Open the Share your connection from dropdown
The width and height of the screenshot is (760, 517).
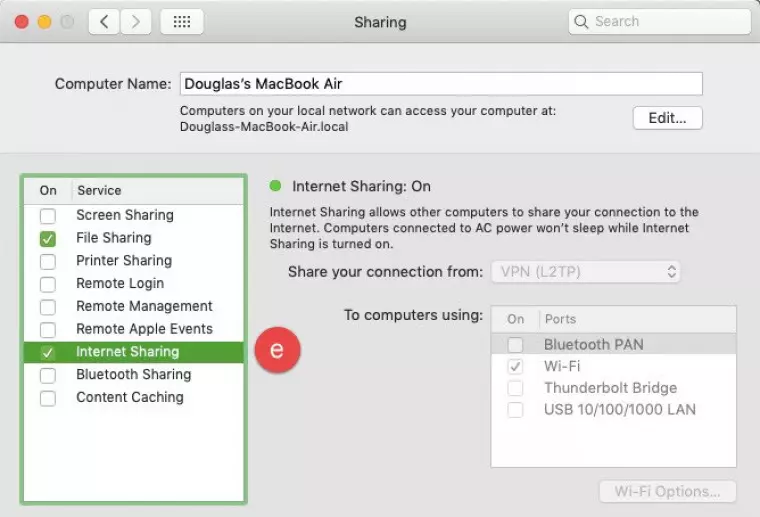[x=586, y=272]
